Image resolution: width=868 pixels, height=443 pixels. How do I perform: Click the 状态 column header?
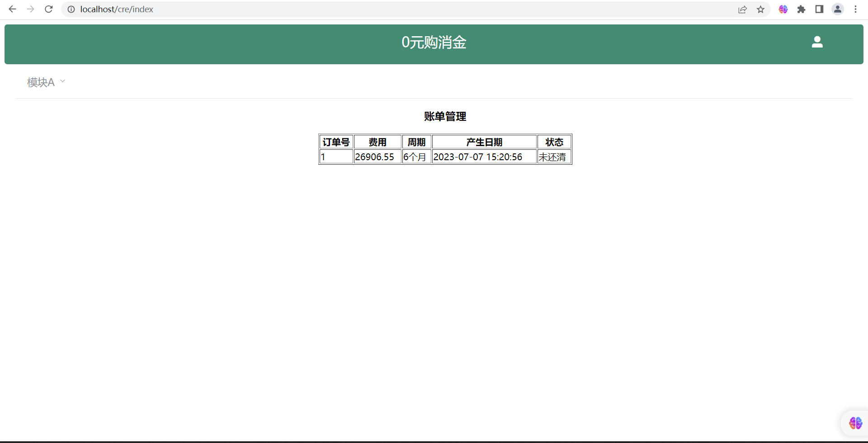554,142
